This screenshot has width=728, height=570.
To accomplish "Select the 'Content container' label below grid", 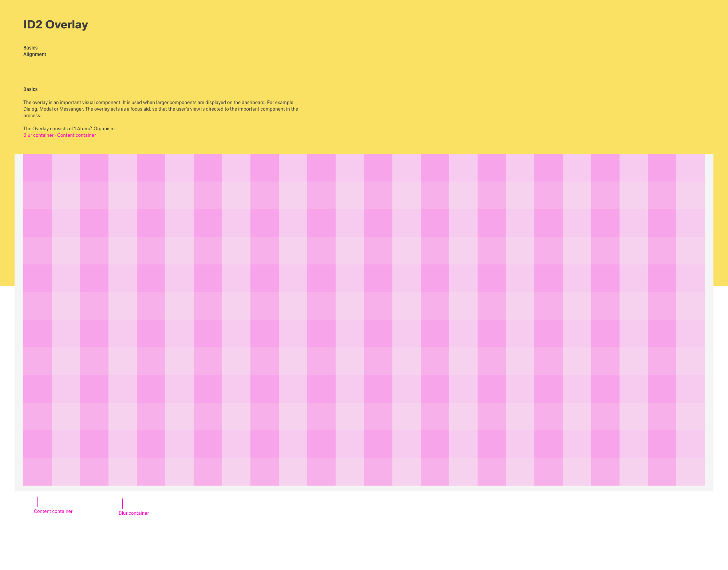I will tap(53, 511).
